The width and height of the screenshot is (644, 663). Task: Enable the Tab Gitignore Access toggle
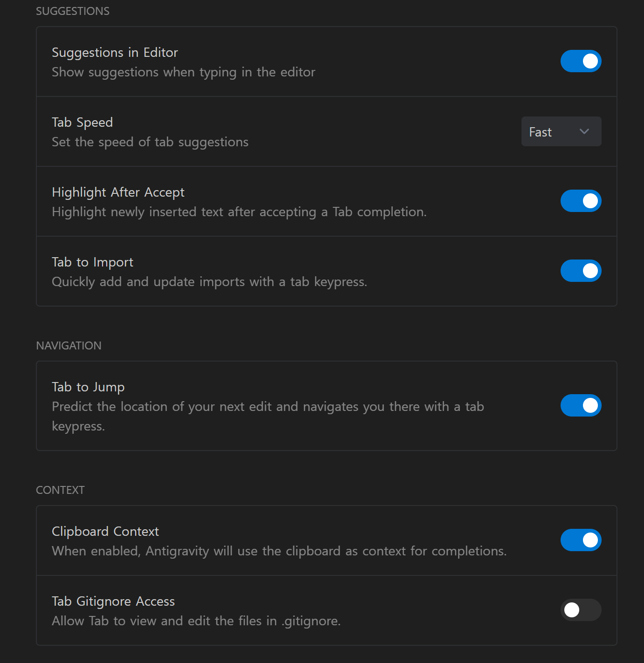click(x=581, y=610)
